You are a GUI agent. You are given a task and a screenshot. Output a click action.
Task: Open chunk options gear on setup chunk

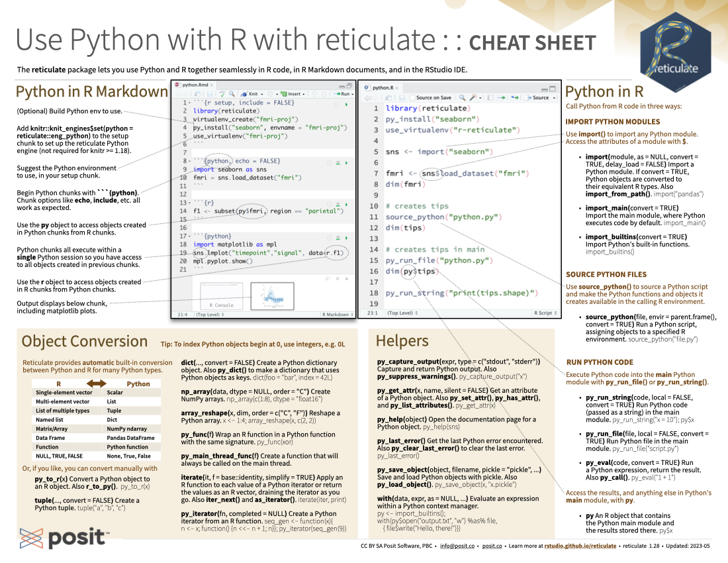coord(337,105)
